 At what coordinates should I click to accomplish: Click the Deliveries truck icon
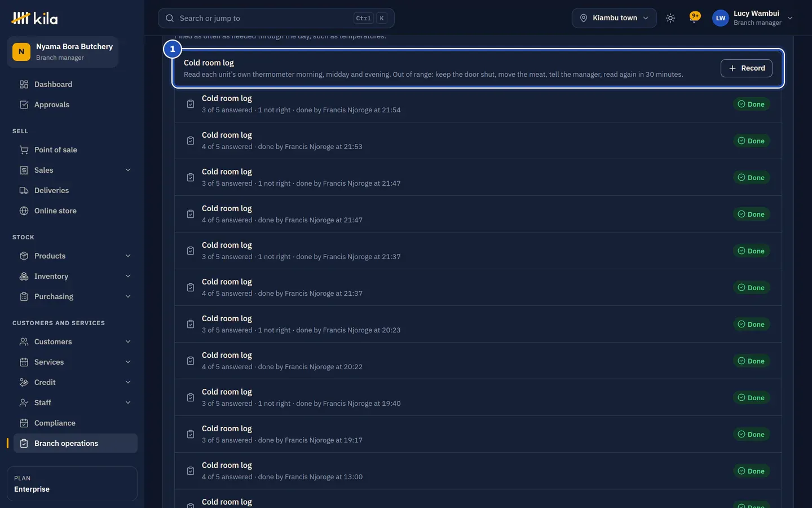tap(24, 190)
